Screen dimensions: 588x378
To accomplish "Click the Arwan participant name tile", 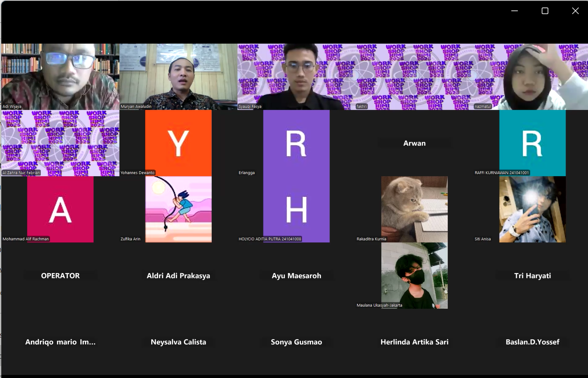I will click(414, 143).
